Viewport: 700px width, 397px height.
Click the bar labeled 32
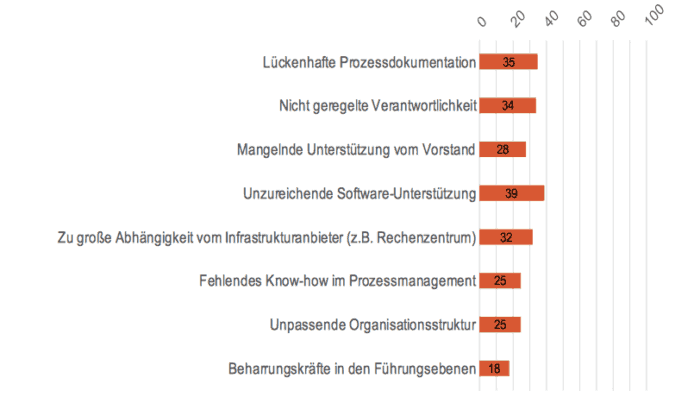click(506, 237)
